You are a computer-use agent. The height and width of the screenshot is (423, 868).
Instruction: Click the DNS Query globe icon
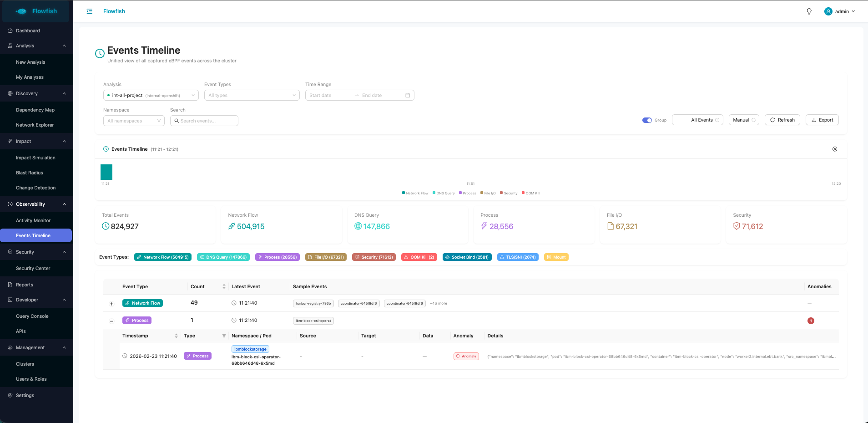click(x=358, y=226)
